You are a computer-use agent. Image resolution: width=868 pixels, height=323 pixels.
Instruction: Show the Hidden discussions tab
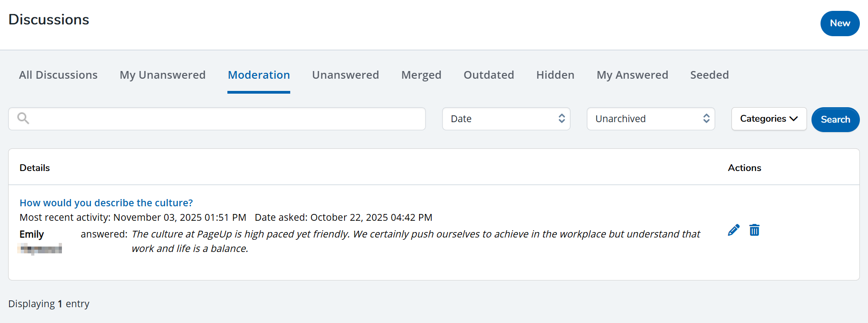555,75
